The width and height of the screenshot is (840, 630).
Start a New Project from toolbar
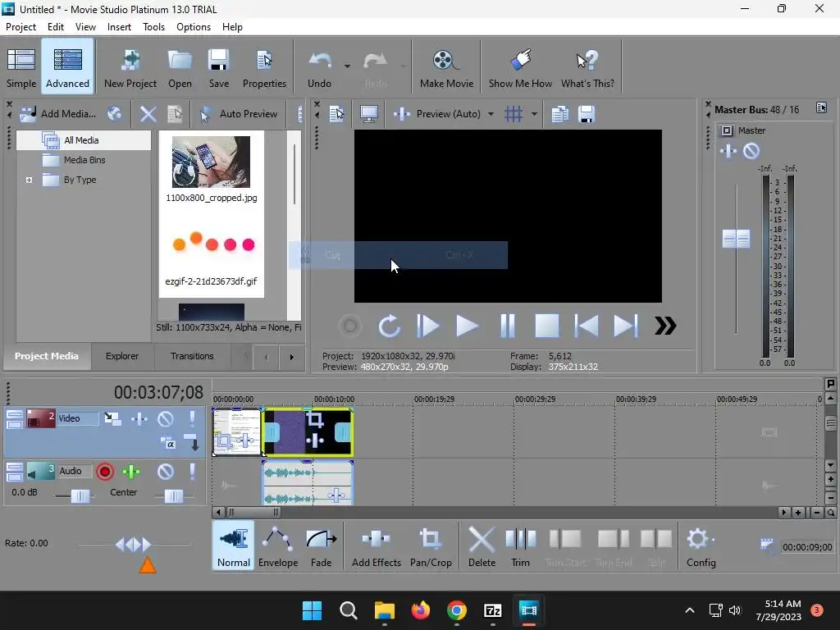click(130, 67)
